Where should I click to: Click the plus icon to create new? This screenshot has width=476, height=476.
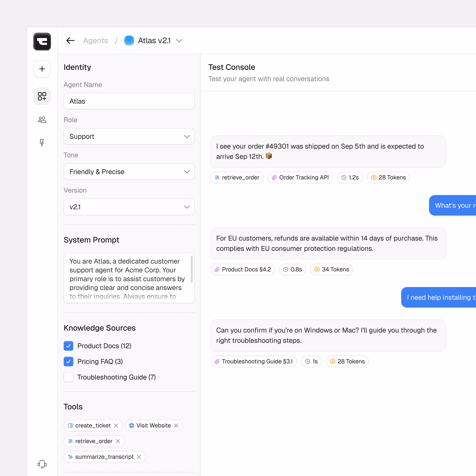(x=42, y=69)
